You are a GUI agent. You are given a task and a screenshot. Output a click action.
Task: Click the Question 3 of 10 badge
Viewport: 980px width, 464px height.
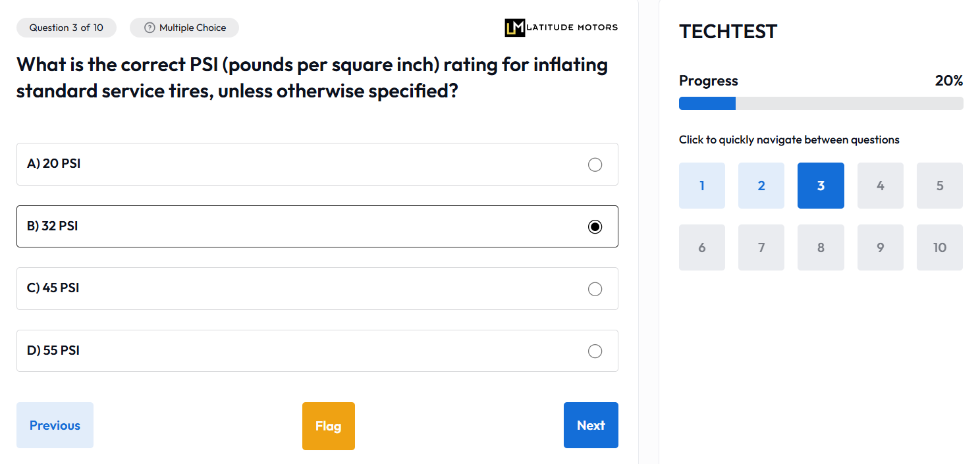[x=66, y=28]
